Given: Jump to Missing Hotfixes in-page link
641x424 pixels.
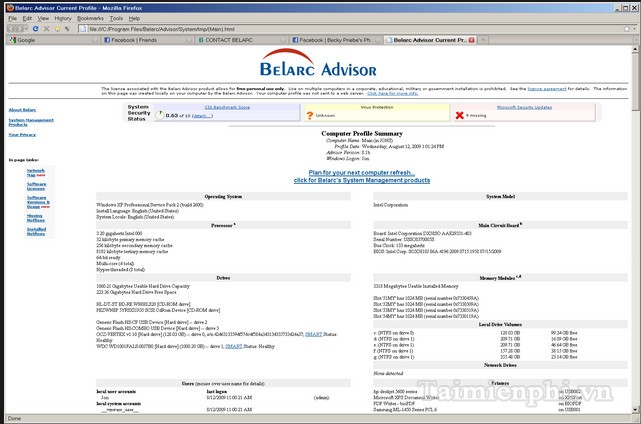Looking at the screenshot, I should coord(36,218).
